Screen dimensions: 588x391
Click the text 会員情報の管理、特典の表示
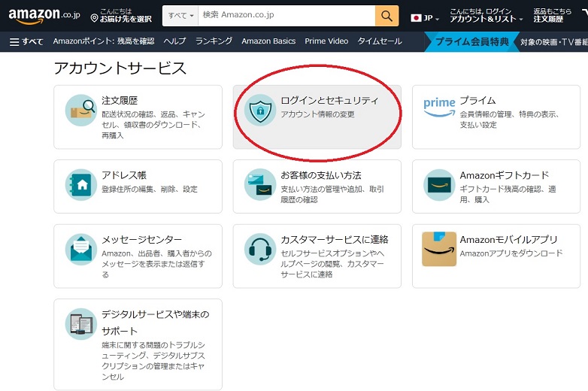(508, 114)
